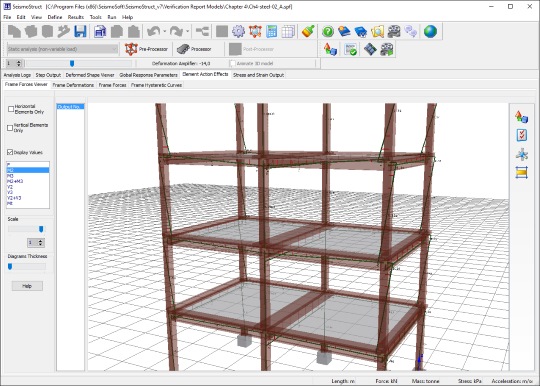
Task: Select the highlighted Output No. list entry
Action: 70,107
